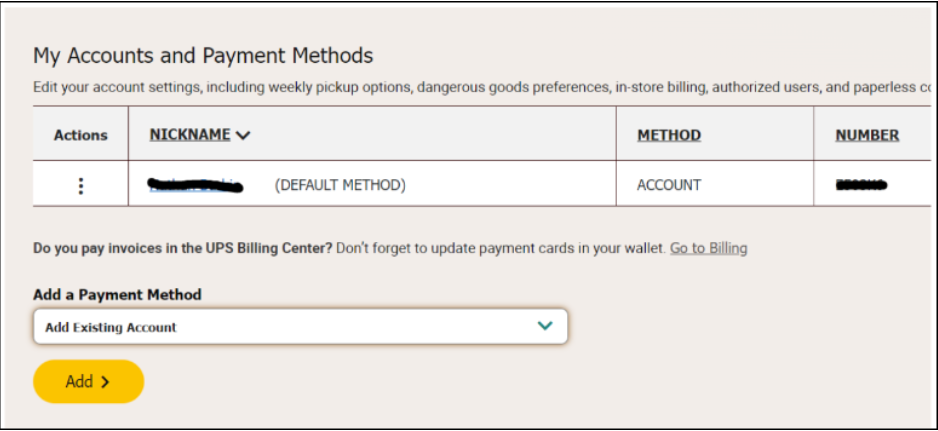
Task: Click the UPS Billing Center bold question text
Action: tap(183, 247)
